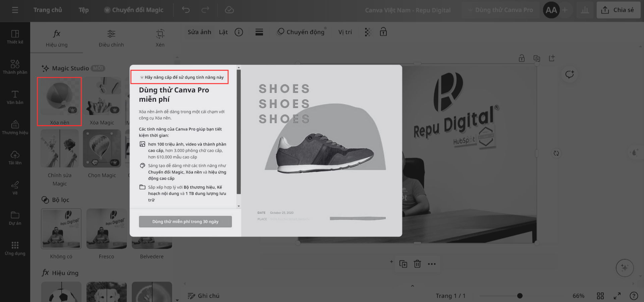The height and width of the screenshot is (302, 644).
Task: Adjust the zoom slider handle
Action: 520,296
